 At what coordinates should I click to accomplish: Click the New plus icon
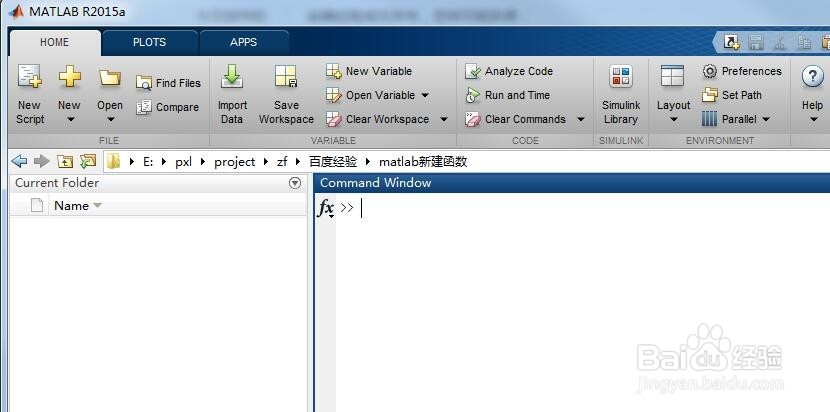[x=69, y=77]
